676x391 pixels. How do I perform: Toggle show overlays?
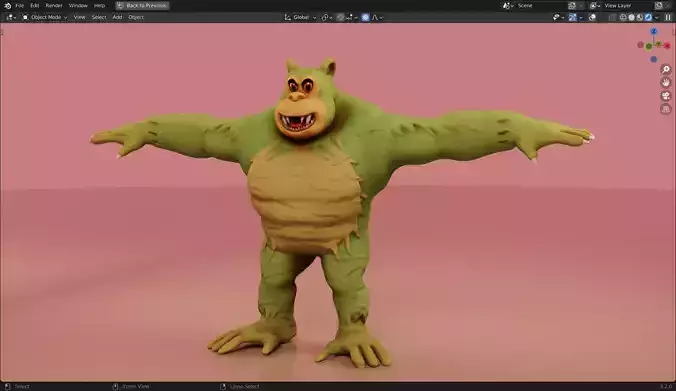coord(593,17)
